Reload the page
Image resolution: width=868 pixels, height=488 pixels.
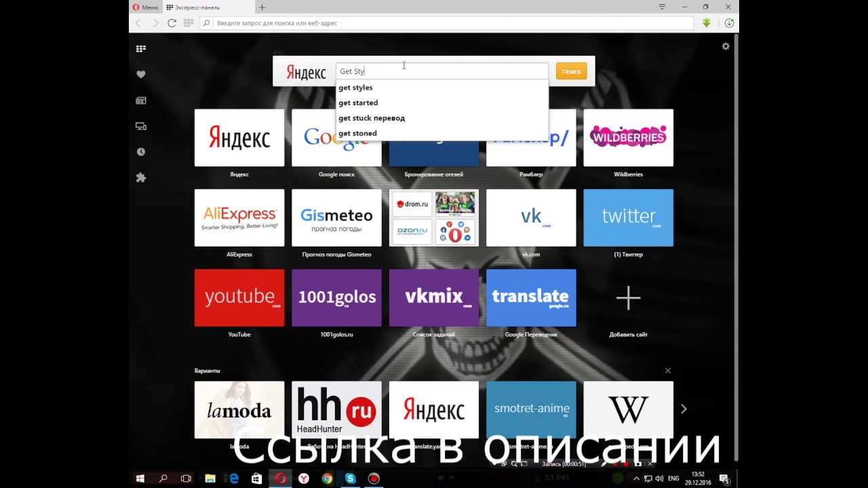pyautogui.click(x=172, y=23)
